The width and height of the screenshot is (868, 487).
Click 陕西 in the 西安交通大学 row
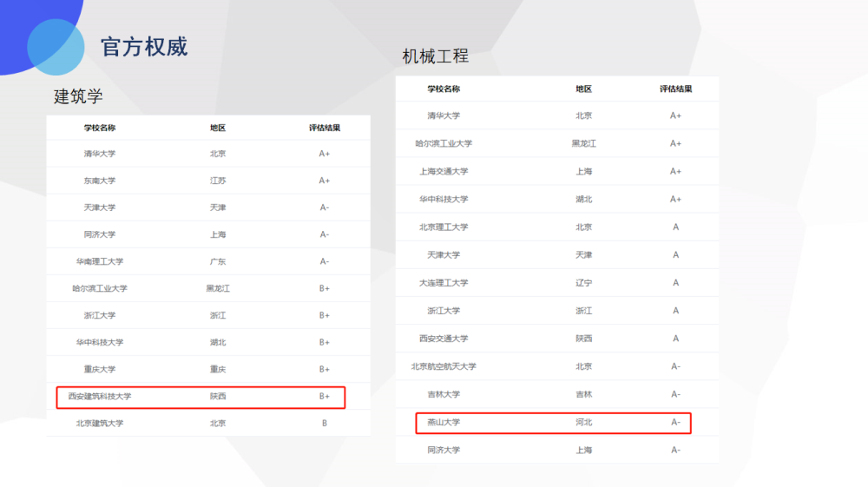click(x=583, y=339)
